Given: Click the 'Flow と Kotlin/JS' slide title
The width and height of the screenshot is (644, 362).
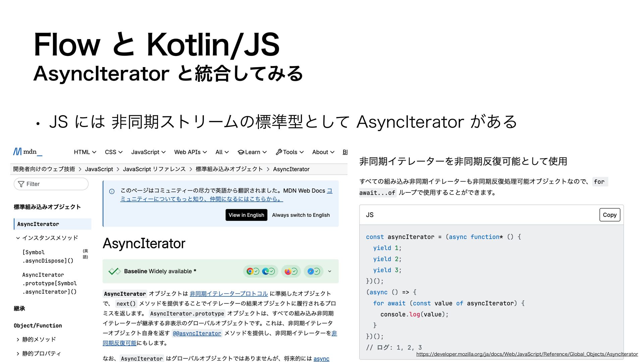Looking at the screenshot, I should pos(157,44).
